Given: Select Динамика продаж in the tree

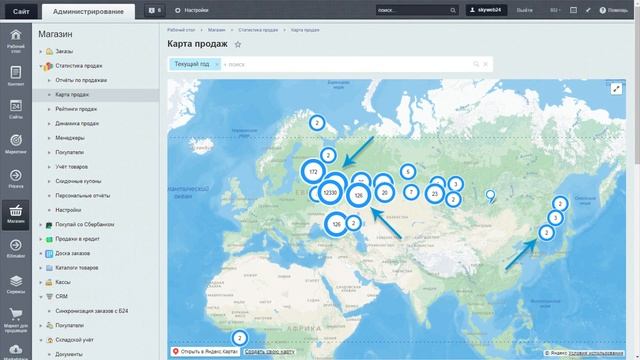Looking at the screenshot, I should (x=77, y=123).
